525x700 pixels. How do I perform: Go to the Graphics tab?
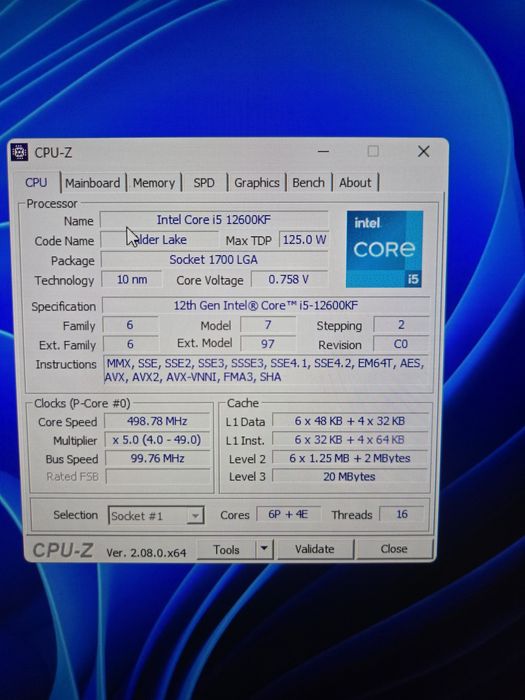[x=257, y=183]
